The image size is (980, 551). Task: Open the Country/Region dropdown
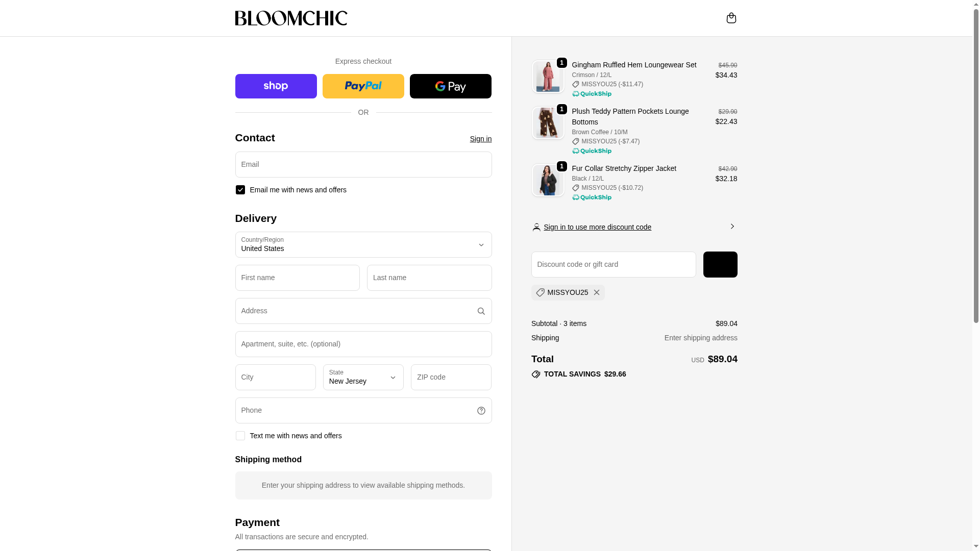363,245
